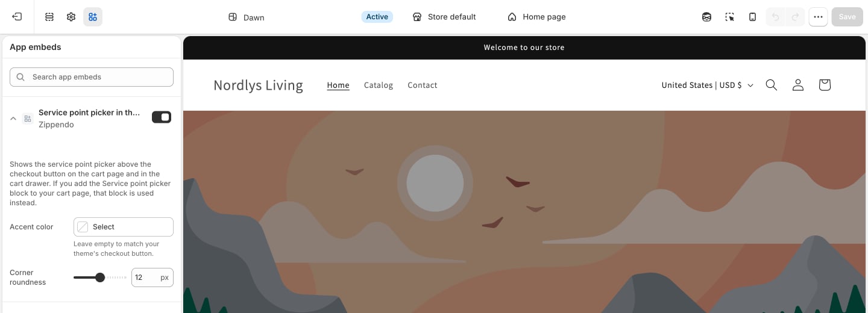The width and height of the screenshot is (868, 313).
Task: Click the 'Leave empty to match' hint text
Action: coord(116,249)
